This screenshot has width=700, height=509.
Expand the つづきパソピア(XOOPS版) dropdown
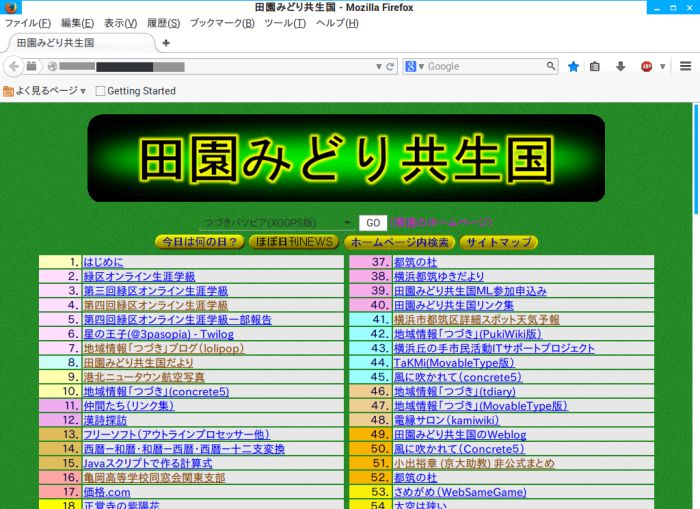click(x=347, y=223)
